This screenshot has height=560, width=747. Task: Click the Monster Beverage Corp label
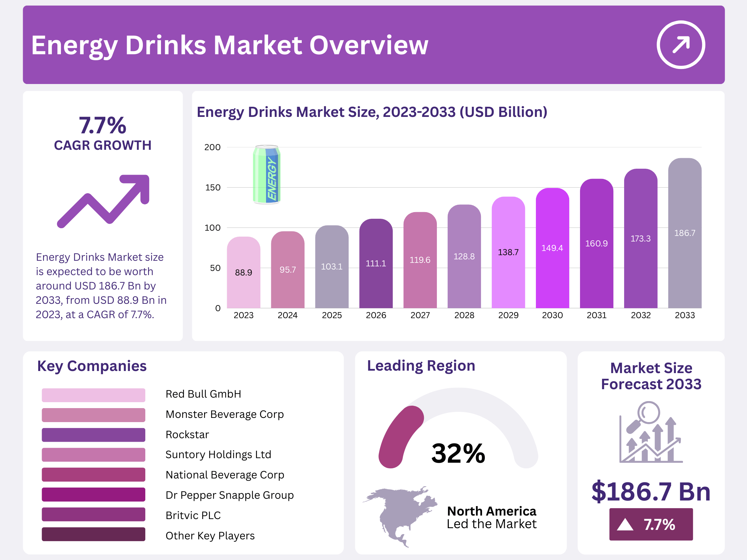[x=224, y=414]
